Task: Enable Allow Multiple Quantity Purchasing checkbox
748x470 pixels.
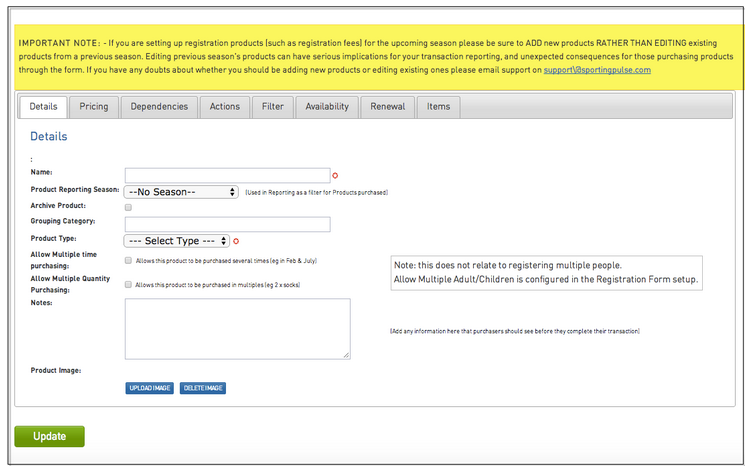Action: coord(128,284)
